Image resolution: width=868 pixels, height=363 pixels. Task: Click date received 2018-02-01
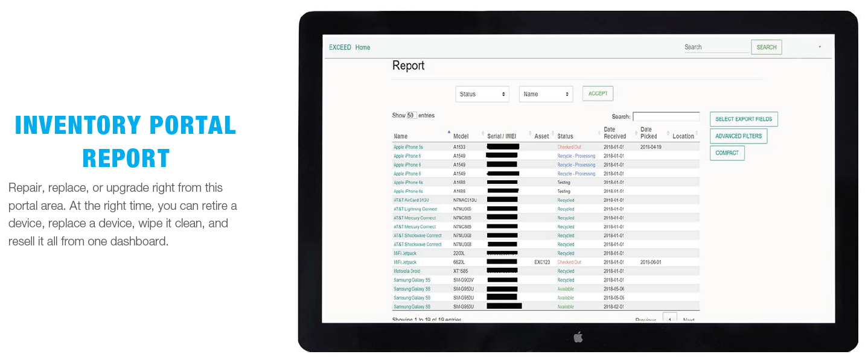[x=614, y=307]
